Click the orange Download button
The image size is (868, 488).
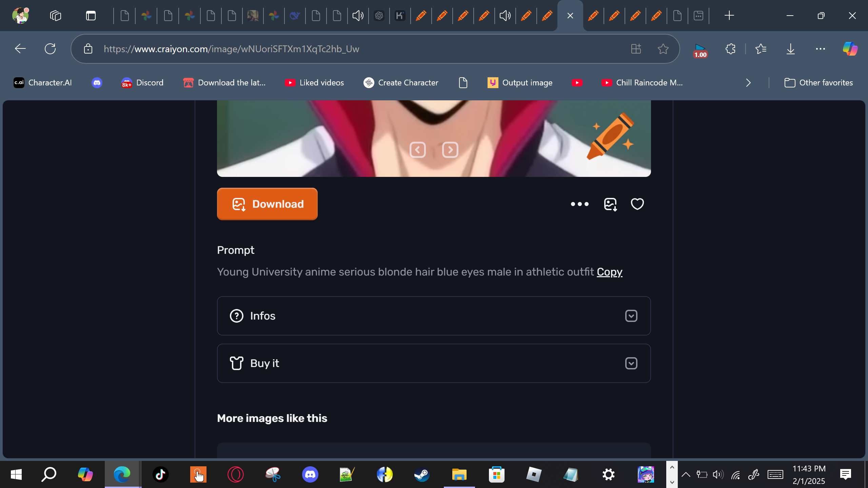tap(267, 204)
